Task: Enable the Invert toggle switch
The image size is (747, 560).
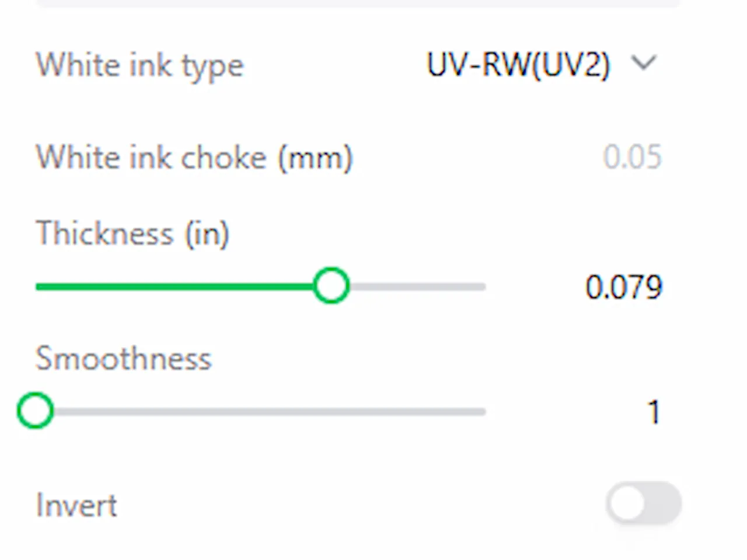Action: click(x=644, y=503)
